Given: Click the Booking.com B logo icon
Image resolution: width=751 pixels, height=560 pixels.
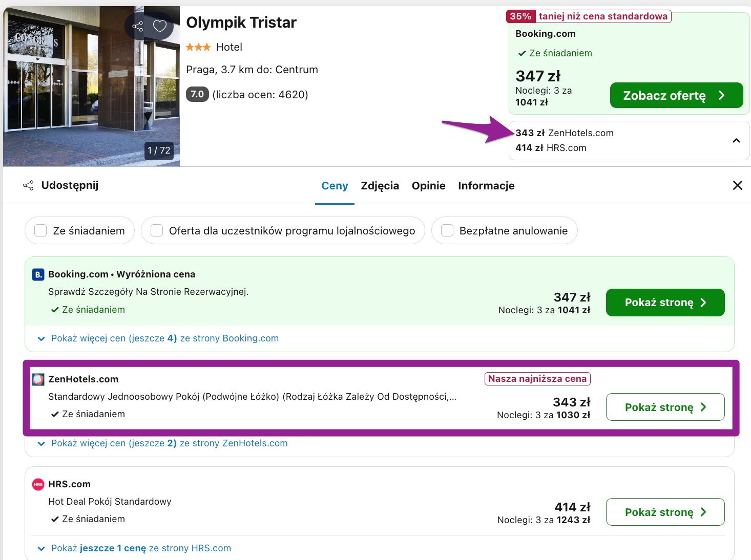Looking at the screenshot, I should tap(38, 275).
